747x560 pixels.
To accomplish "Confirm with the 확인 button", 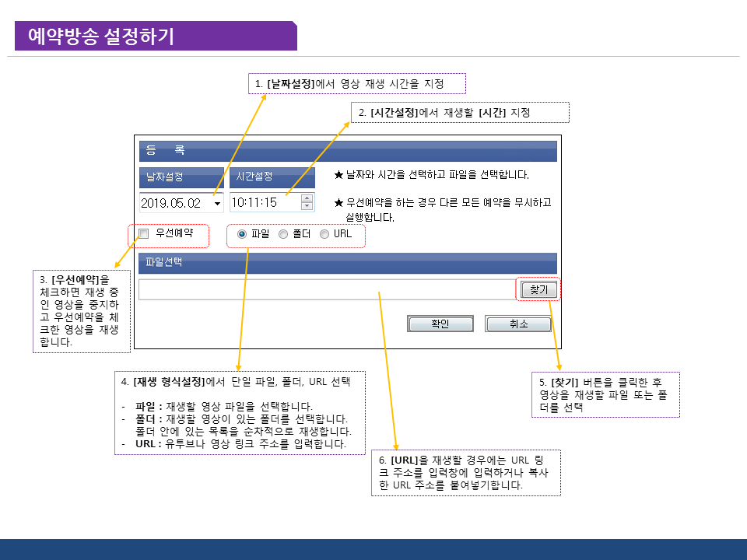I will pyautogui.click(x=440, y=324).
